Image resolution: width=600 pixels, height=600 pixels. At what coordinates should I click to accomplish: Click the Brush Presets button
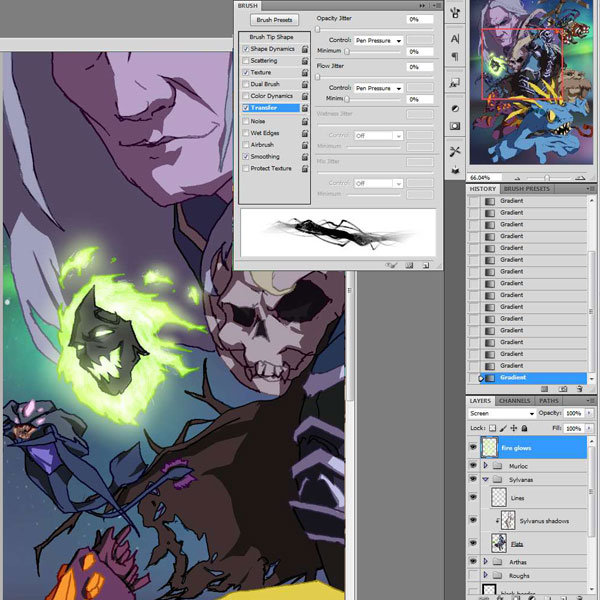(x=274, y=20)
